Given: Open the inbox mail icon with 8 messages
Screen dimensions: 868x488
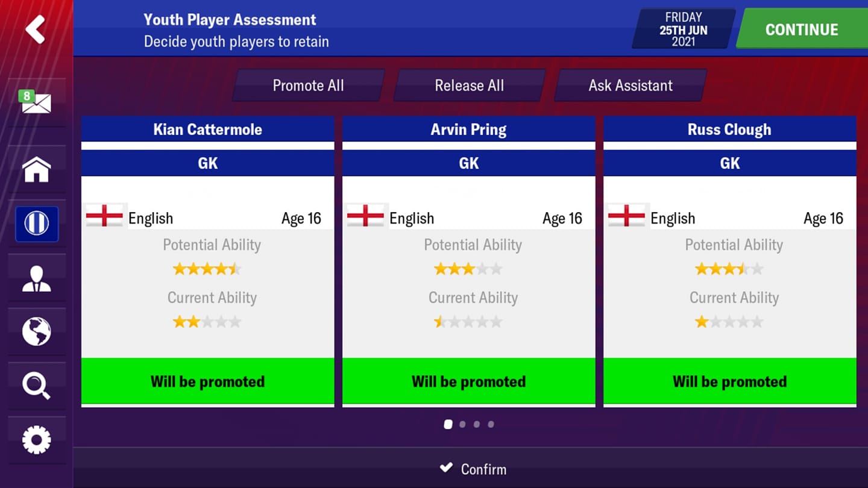Looking at the screenshot, I should (x=36, y=102).
